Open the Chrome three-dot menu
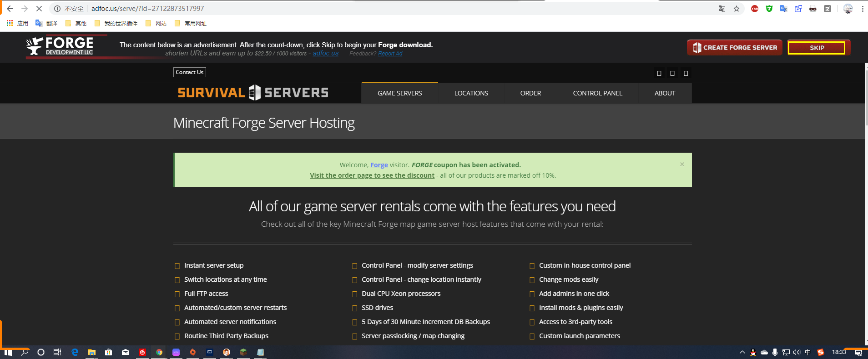The image size is (868, 359). (x=863, y=9)
